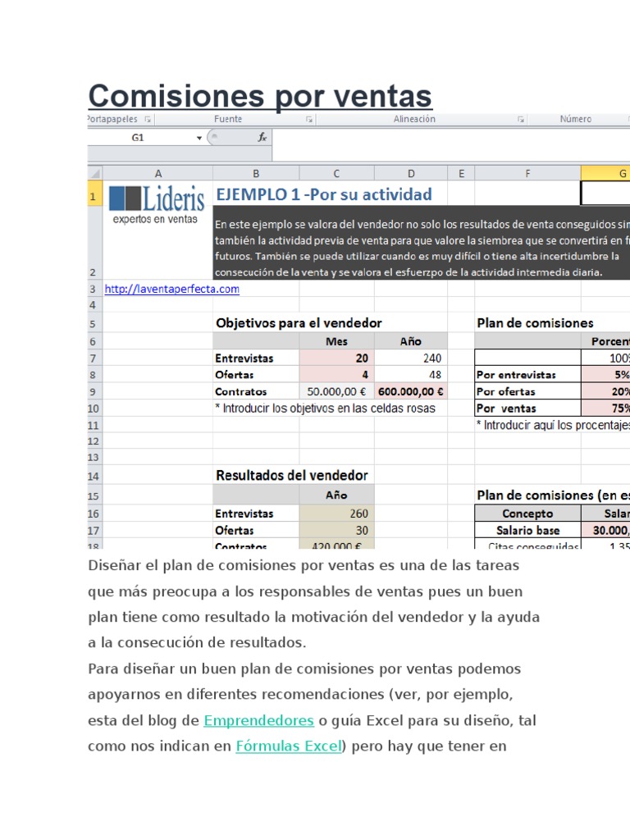Select the cell with 600.000,00 €
The width and height of the screenshot is (630, 840).
pyautogui.click(x=411, y=391)
